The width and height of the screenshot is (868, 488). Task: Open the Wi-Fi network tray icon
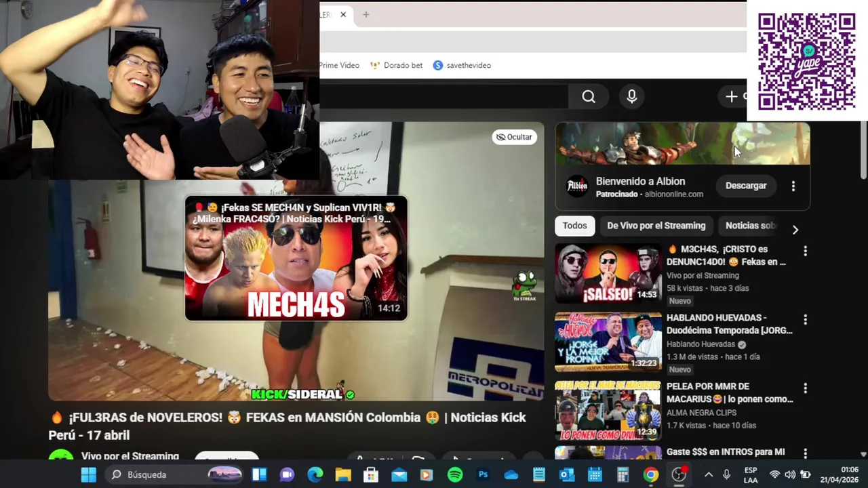[774, 475]
